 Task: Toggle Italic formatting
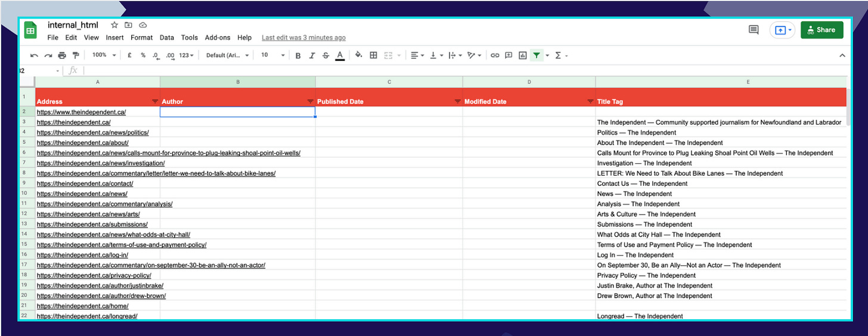click(x=312, y=55)
